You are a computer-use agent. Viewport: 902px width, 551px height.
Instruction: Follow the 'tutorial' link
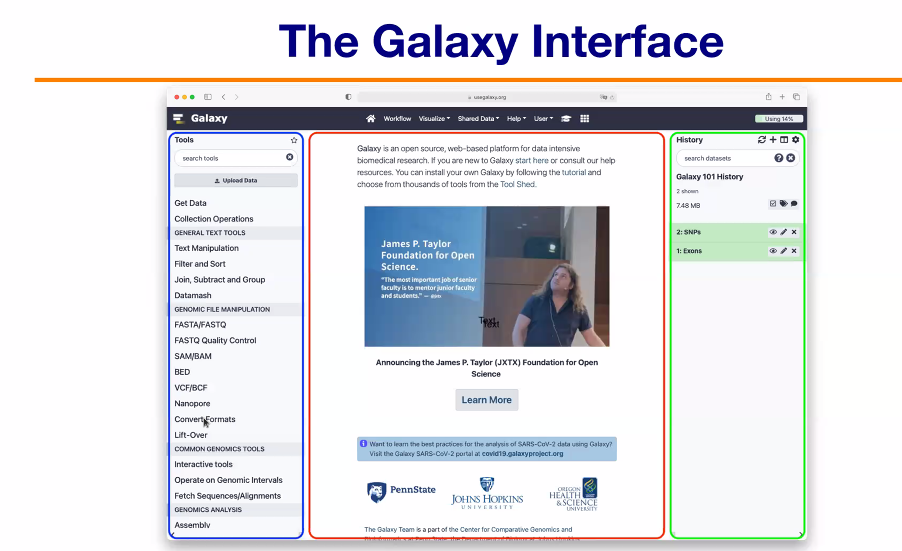pyautogui.click(x=574, y=173)
